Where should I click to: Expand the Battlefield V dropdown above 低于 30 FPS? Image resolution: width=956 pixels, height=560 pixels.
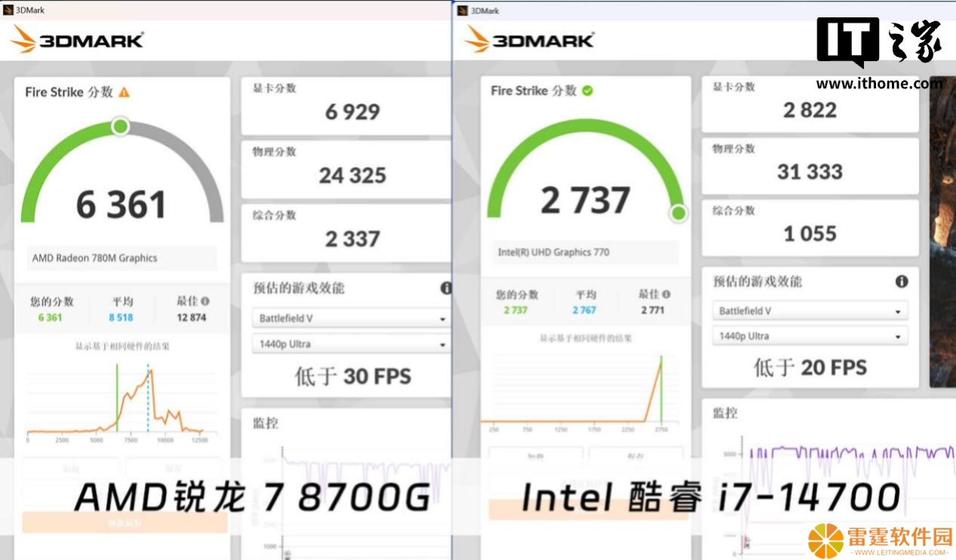351,318
